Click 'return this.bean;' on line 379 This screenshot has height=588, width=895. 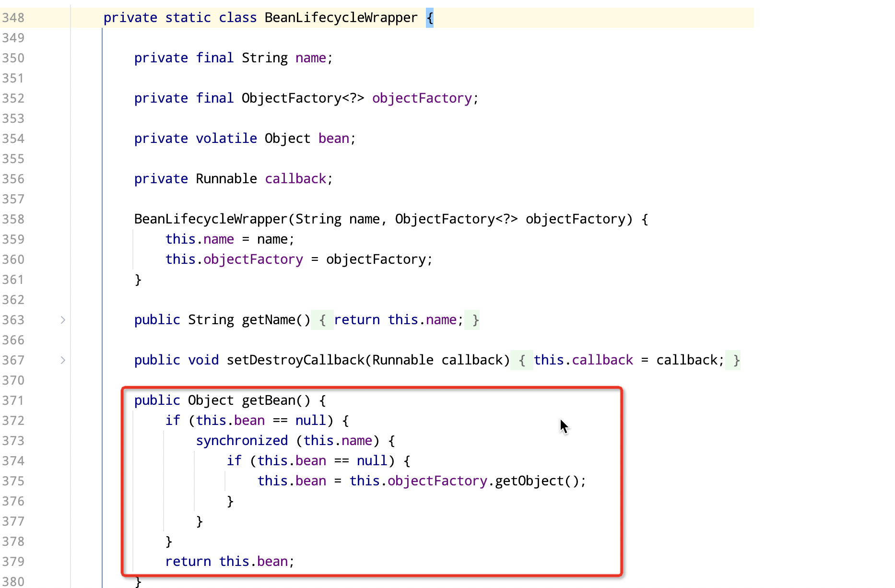(x=230, y=562)
